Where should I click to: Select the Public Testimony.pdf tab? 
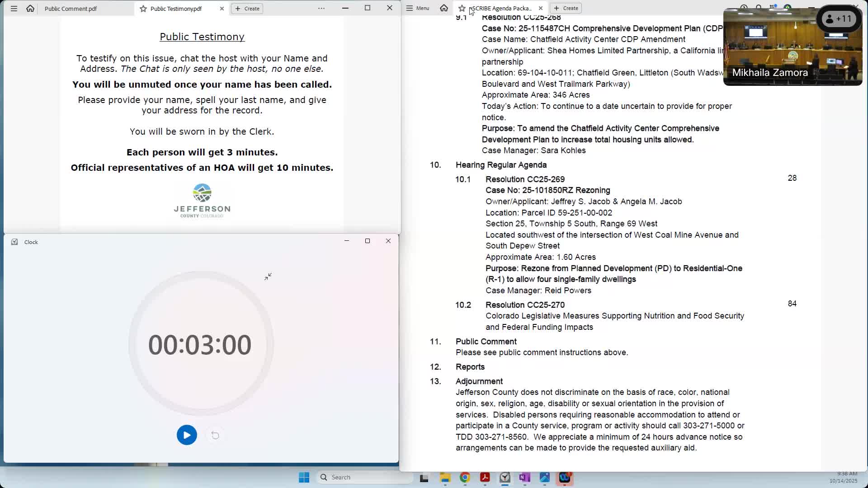[176, 9]
